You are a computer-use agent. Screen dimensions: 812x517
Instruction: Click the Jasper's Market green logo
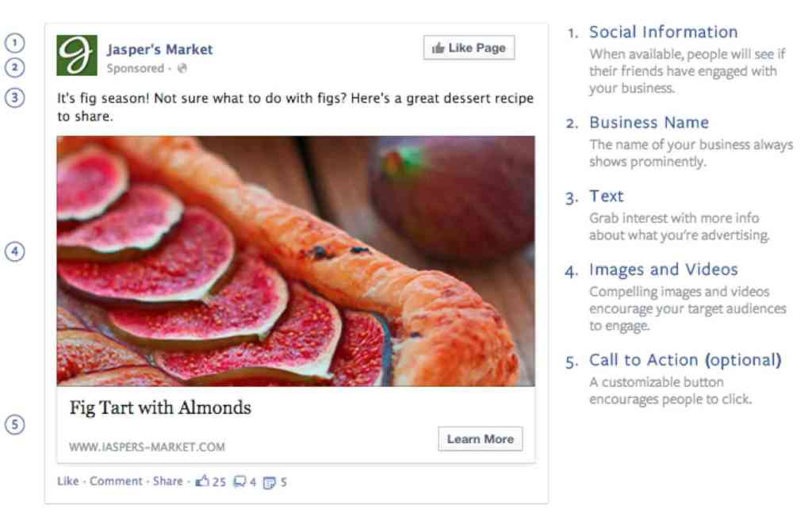coord(77,56)
